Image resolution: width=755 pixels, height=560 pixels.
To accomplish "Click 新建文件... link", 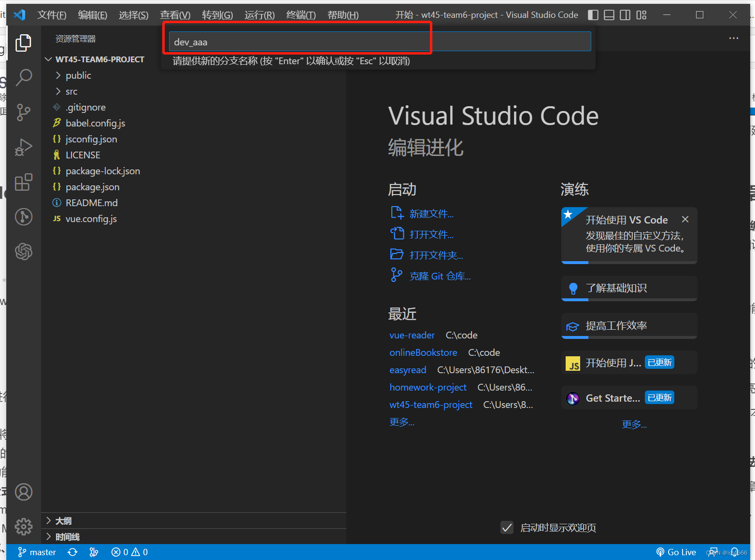I will (x=431, y=214).
